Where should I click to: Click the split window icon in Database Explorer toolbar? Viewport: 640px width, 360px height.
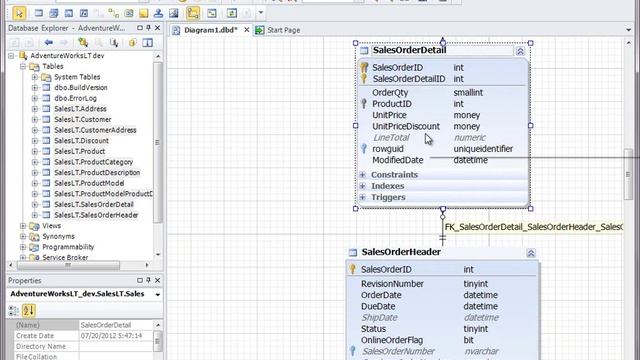(148, 42)
